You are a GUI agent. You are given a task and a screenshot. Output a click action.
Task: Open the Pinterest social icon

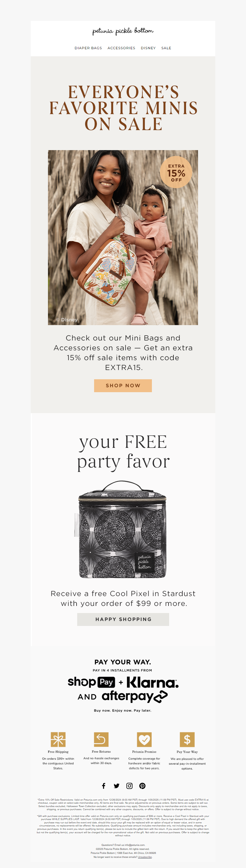[143, 786]
